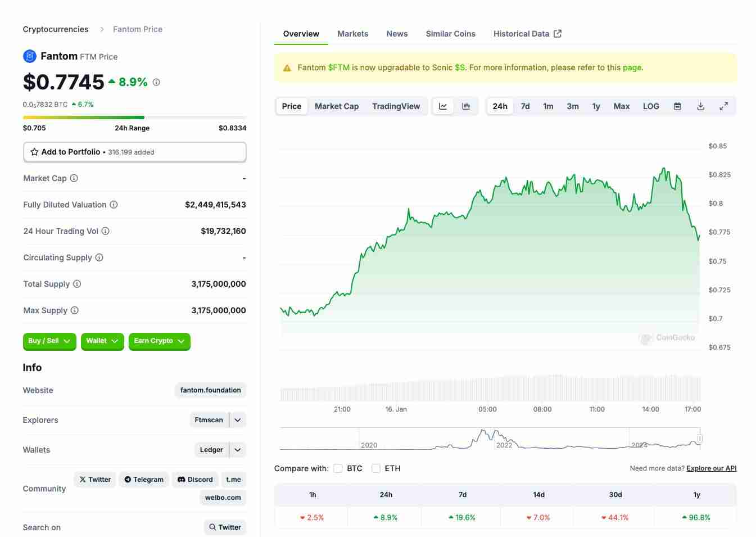Expand the Explorers dropdown arrow
This screenshot has width=756, height=537.
coord(238,420)
